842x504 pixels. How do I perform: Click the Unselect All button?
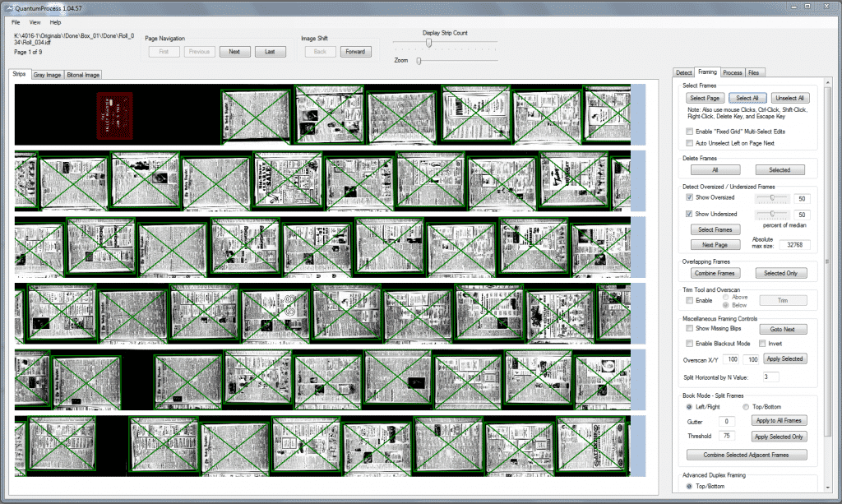coord(790,98)
